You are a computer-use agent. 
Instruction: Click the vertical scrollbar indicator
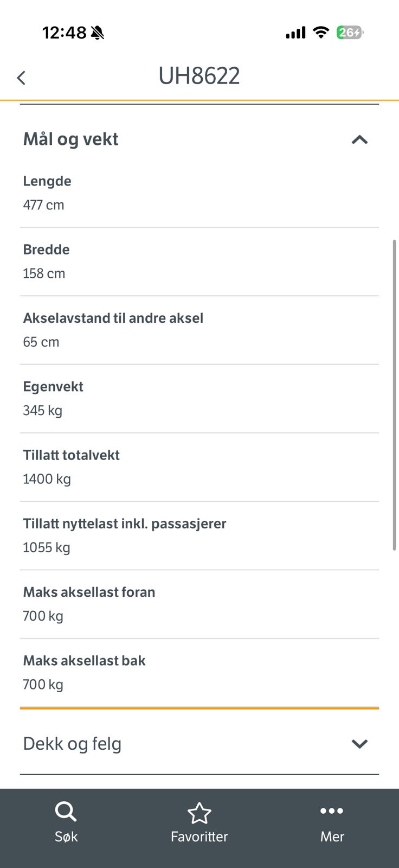pos(394,395)
